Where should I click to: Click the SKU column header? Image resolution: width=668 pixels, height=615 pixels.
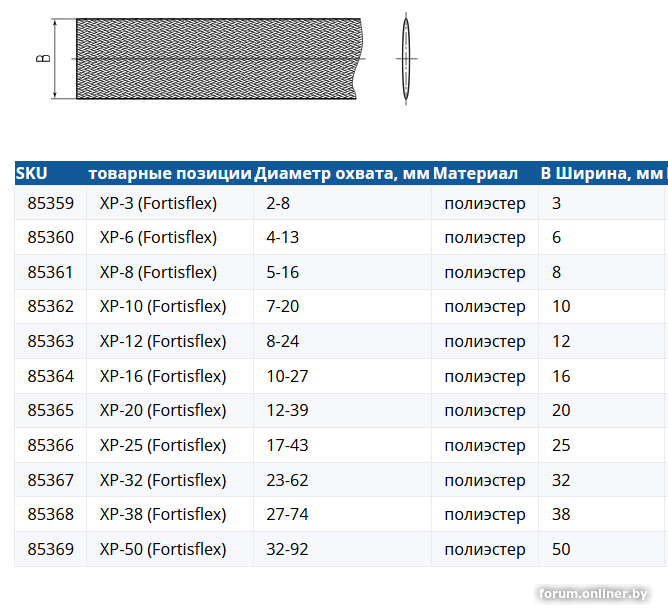(32, 173)
